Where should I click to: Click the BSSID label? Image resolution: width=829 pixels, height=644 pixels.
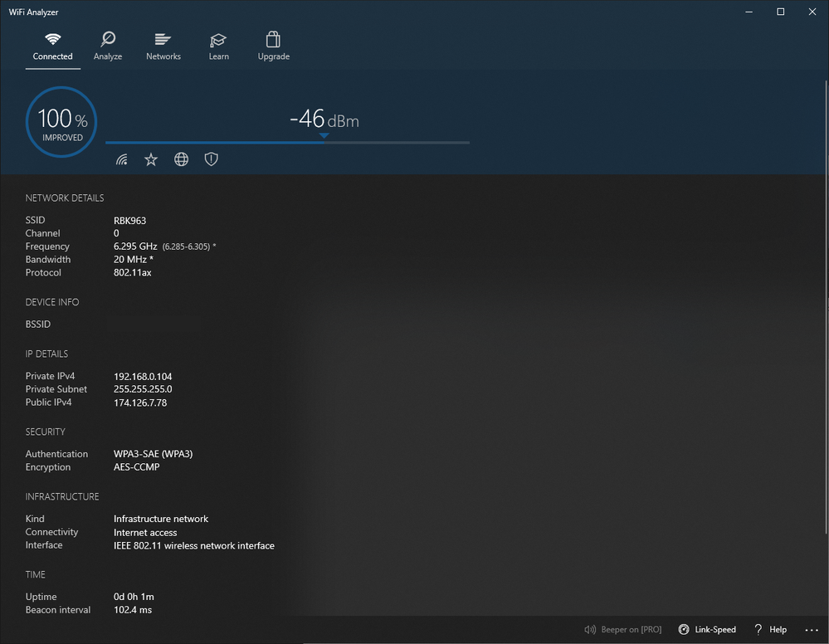click(x=38, y=324)
